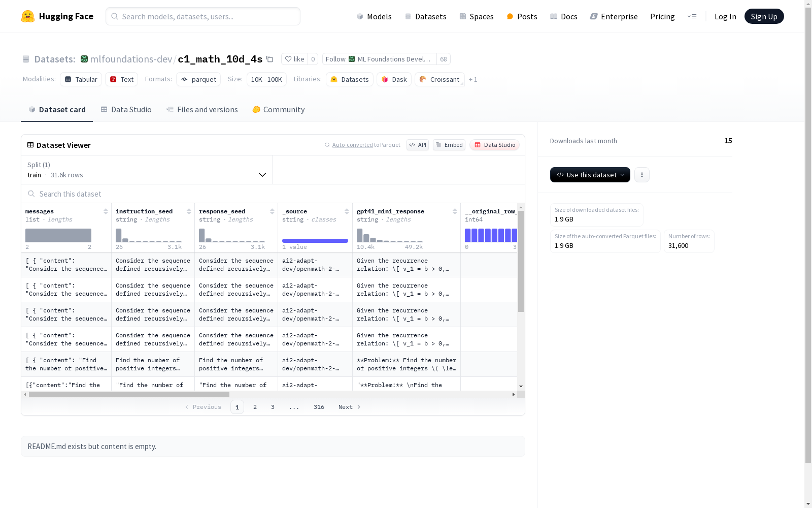Click the Log In link
This screenshot has width=812, height=508.
pos(725,16)
